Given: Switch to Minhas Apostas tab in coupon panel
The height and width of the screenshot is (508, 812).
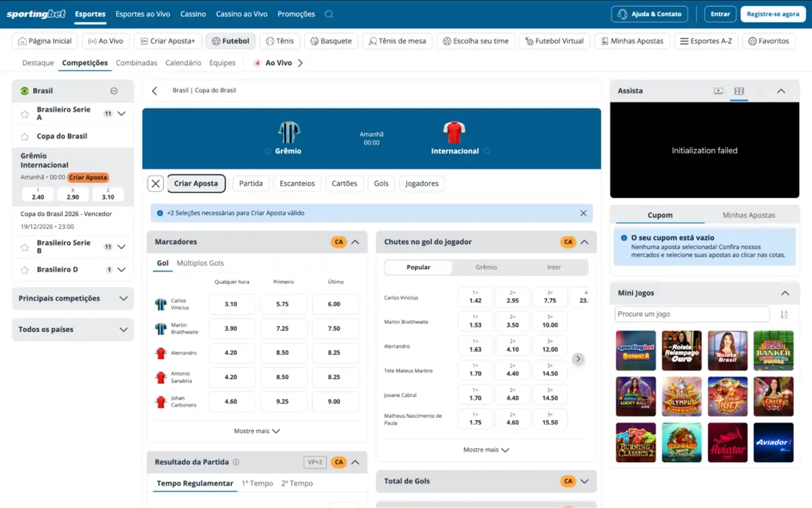Looking at the screenshot, I should coord(748,215).
